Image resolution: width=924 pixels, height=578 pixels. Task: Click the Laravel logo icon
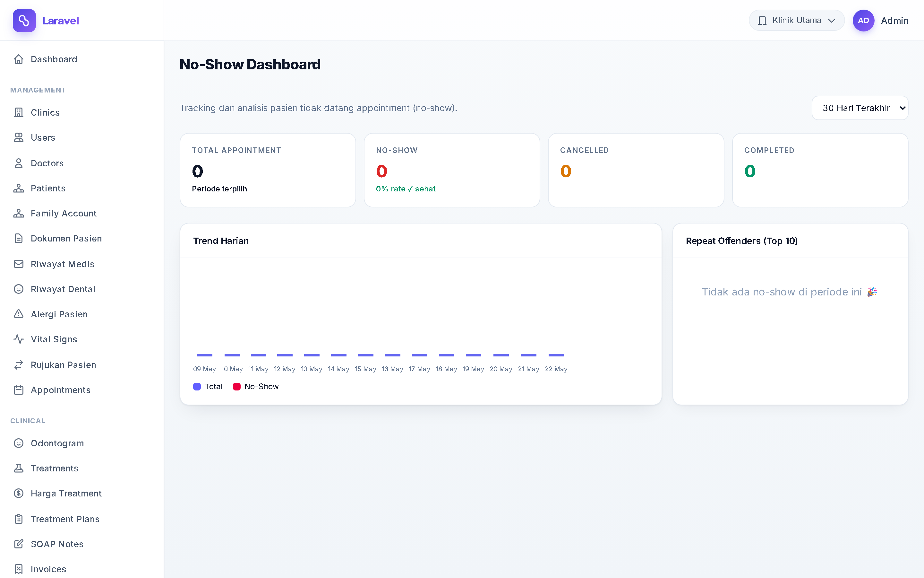pos(24,21)
